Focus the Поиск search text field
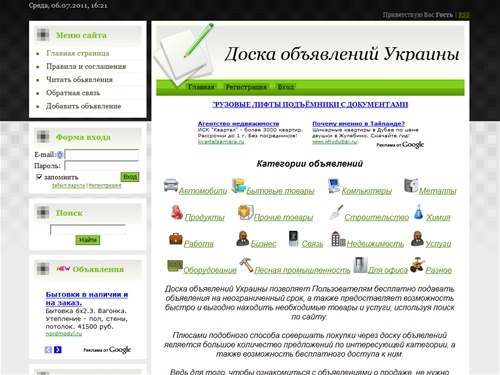 (88, 229)
